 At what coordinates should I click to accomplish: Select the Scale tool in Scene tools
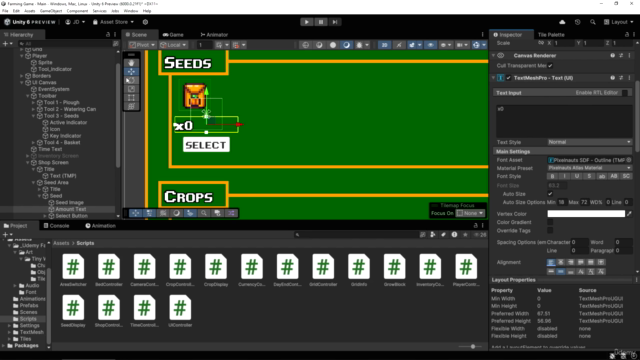pyautogui.click(x=131, y=89)
